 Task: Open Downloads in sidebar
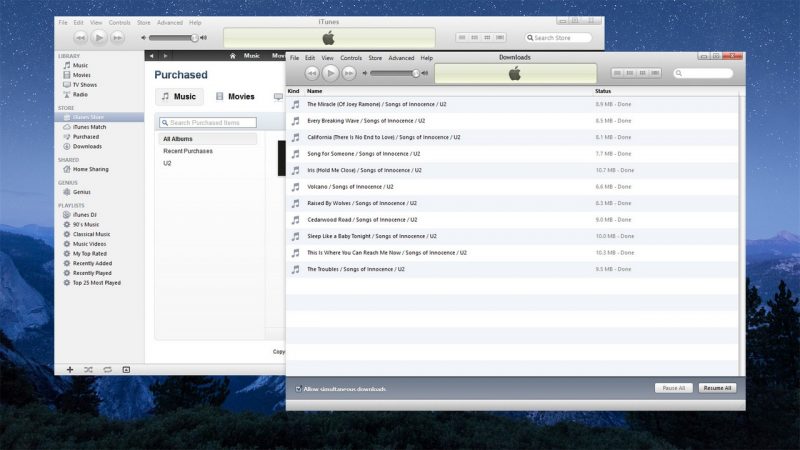(87, 146)
